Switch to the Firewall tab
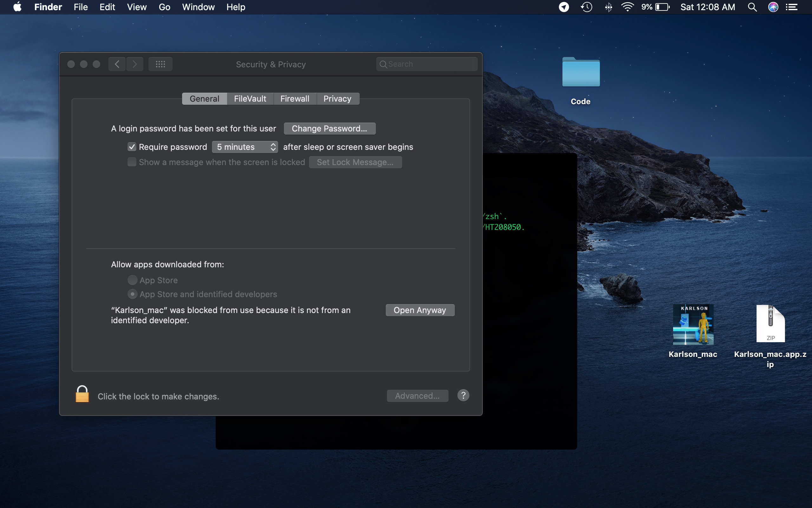 [295, 99]
